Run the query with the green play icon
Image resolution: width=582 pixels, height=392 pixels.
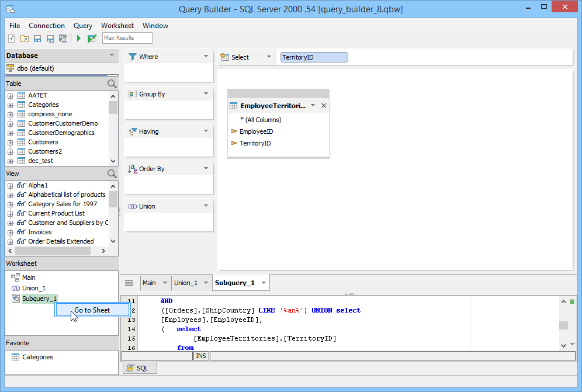[x=78, y=38]
